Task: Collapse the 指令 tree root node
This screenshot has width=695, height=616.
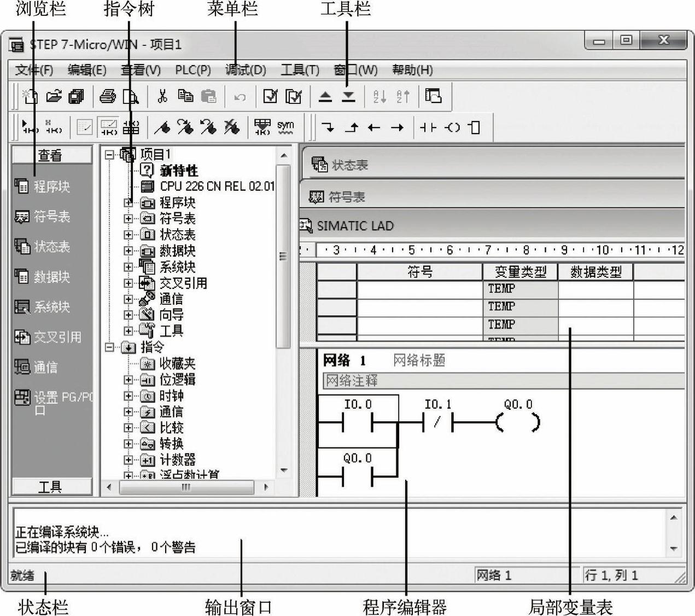Action: click(109, 347)
